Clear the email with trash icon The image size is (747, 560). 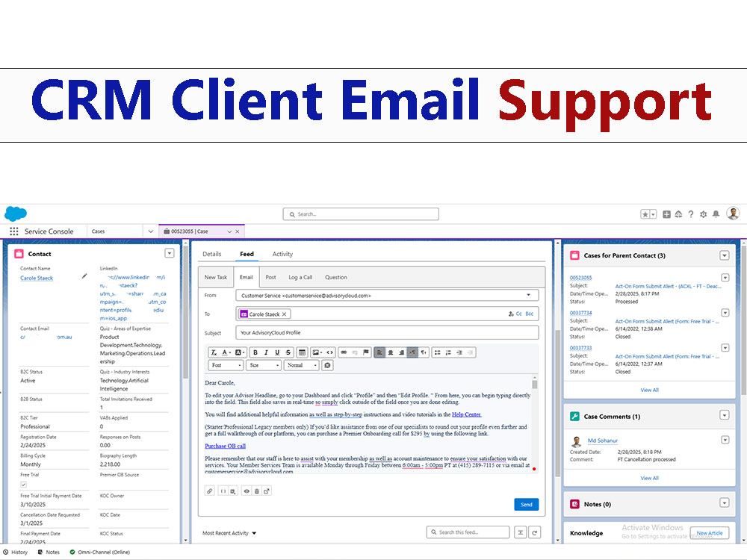click(256, 491)
